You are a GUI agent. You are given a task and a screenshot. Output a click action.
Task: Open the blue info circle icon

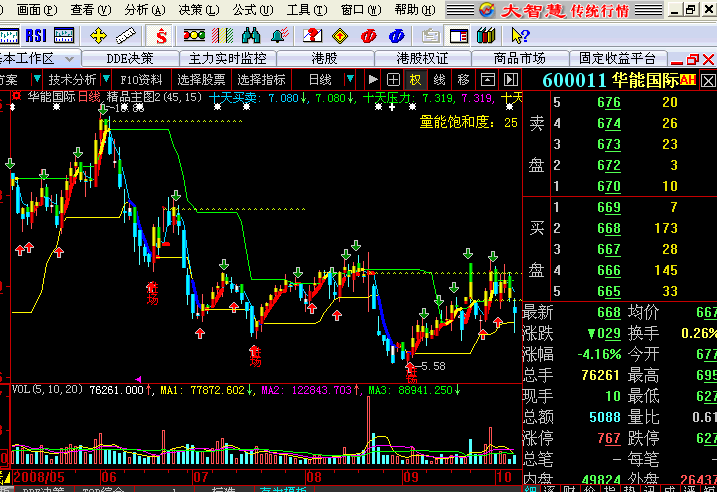tap(396, 36)
